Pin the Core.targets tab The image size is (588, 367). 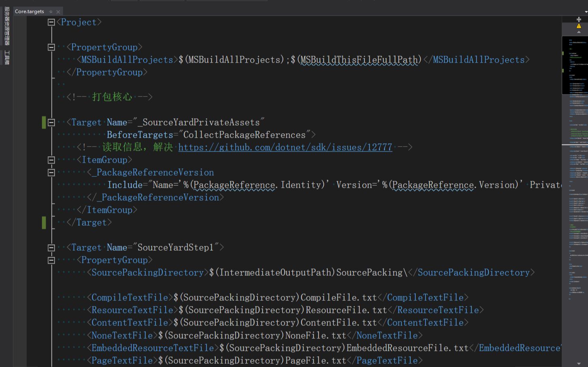tap(51, 12)
